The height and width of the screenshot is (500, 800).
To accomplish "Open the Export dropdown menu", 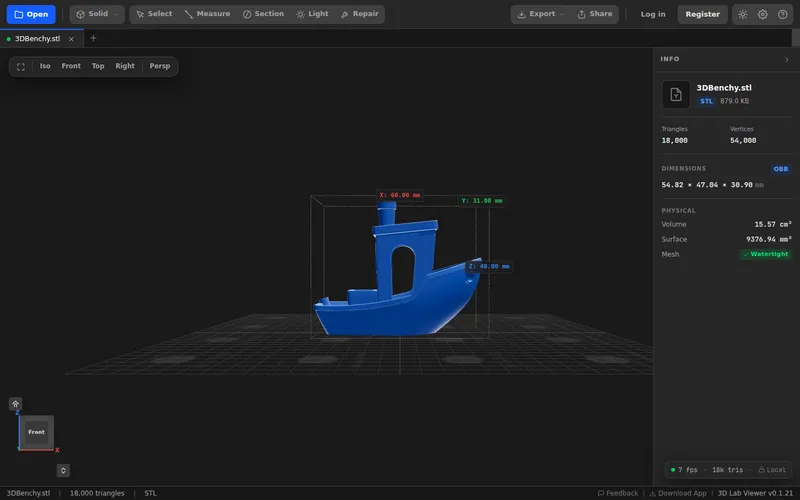I will [x=541, y=14].
